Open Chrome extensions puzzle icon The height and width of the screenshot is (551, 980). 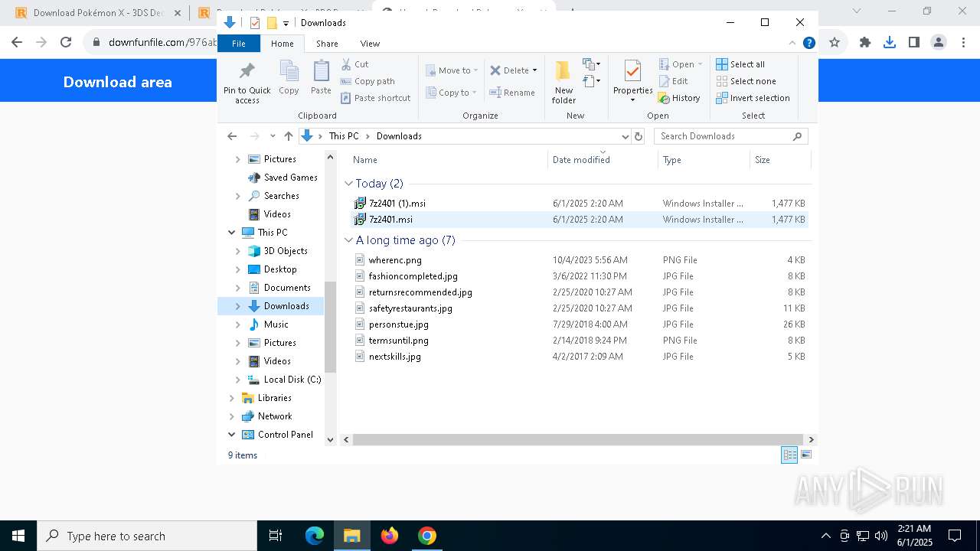pos(864,43)
